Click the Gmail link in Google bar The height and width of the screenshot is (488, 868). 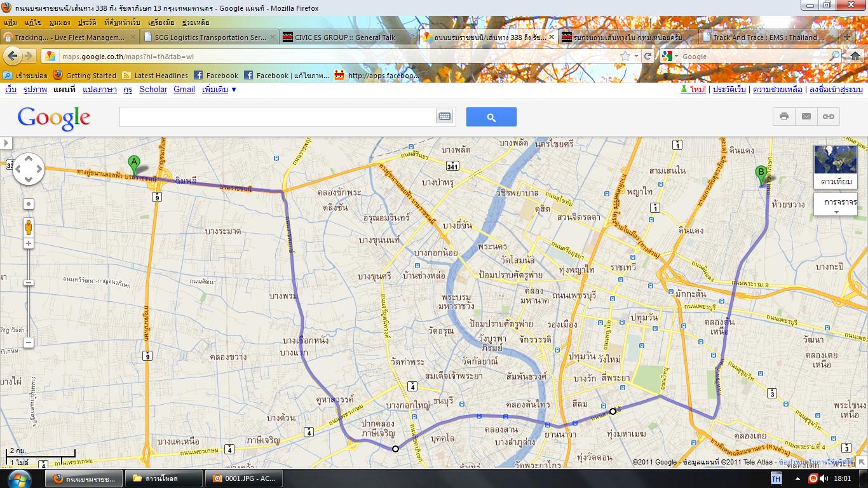(184, 90)
